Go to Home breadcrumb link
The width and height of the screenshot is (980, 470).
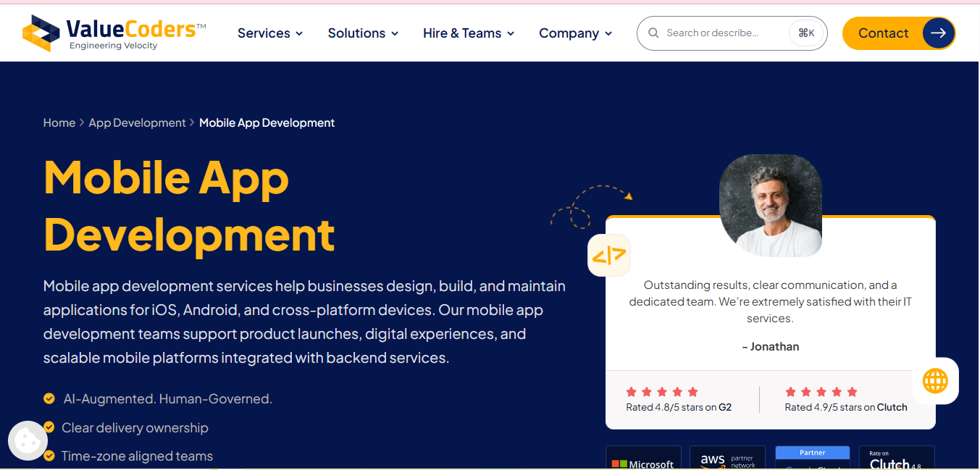(x=59, y=123)
